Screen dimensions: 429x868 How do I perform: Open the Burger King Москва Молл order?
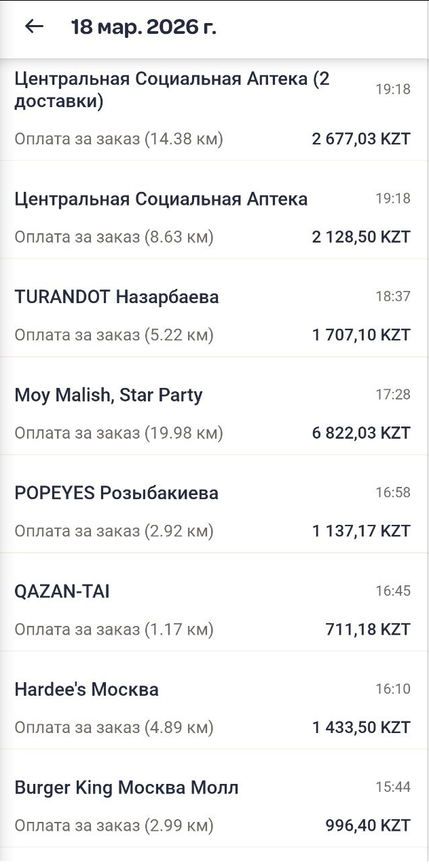pyautogui.click(x=214, y=799)
